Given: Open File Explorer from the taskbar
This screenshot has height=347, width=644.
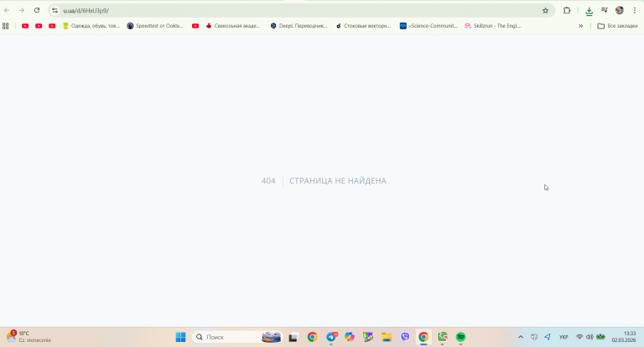Looking at the screenshot, I should tap(387, 337).
